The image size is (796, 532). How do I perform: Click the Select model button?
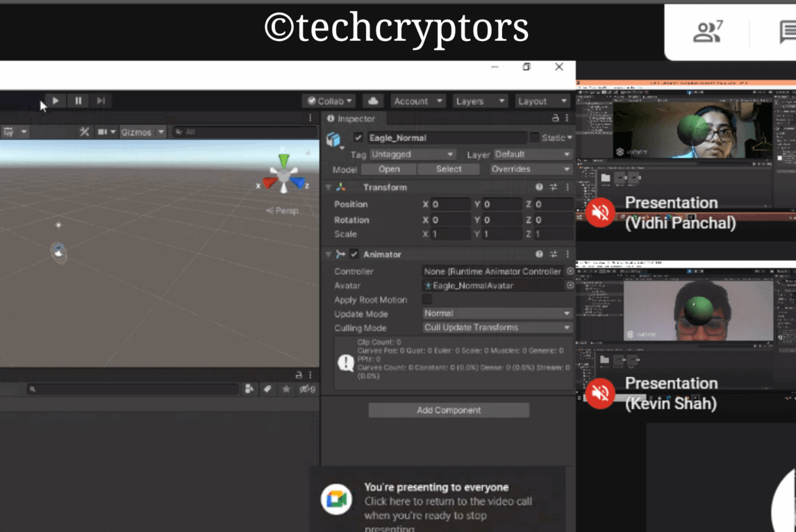[449, 169]
